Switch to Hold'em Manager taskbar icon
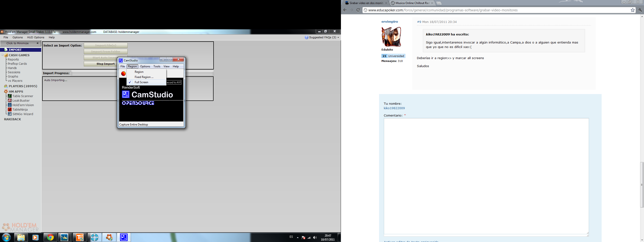This screenshot has width=644, height=242. coord(109,238)
